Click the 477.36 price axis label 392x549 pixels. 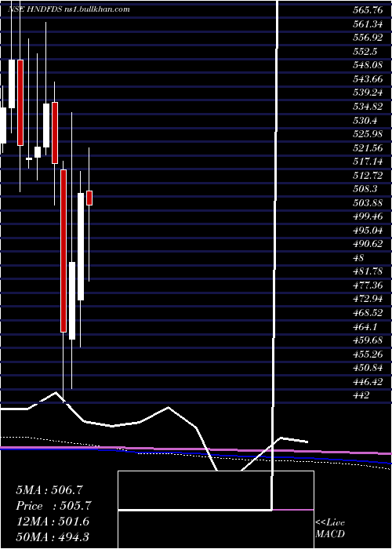368,285
